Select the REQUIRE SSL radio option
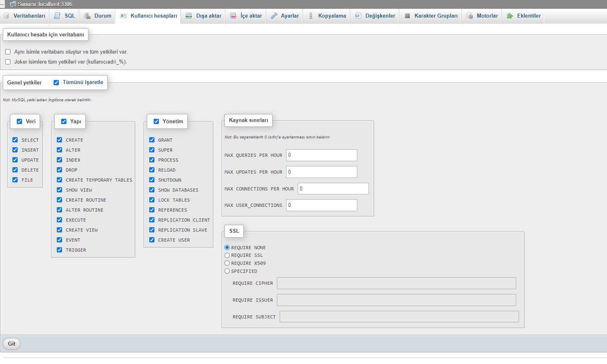 (x=227, y=255)
